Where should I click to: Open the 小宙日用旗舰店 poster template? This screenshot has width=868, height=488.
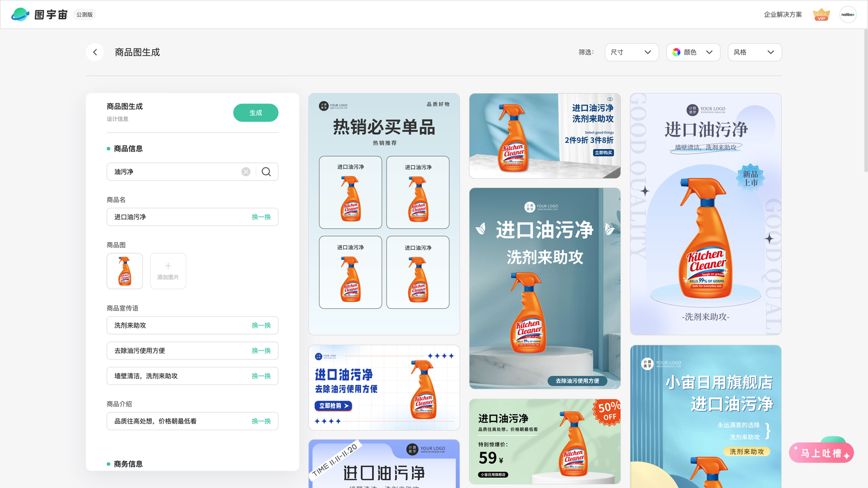[705, 416]
